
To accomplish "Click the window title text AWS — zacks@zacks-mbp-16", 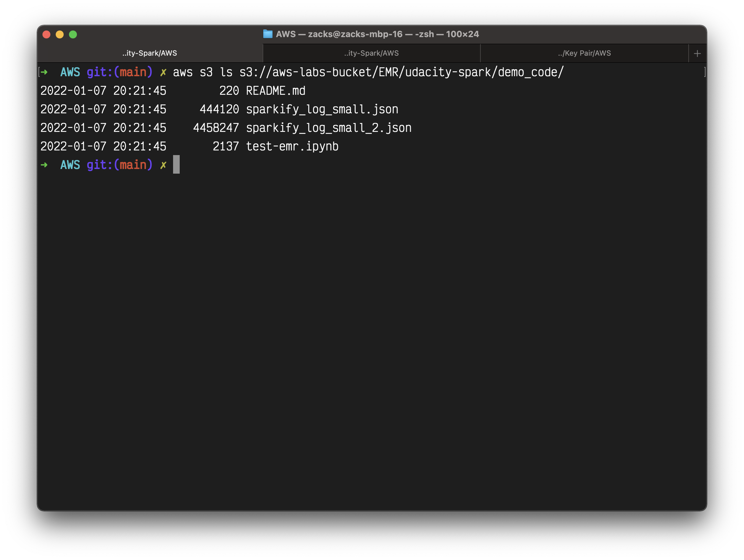I will coord(377,34).
